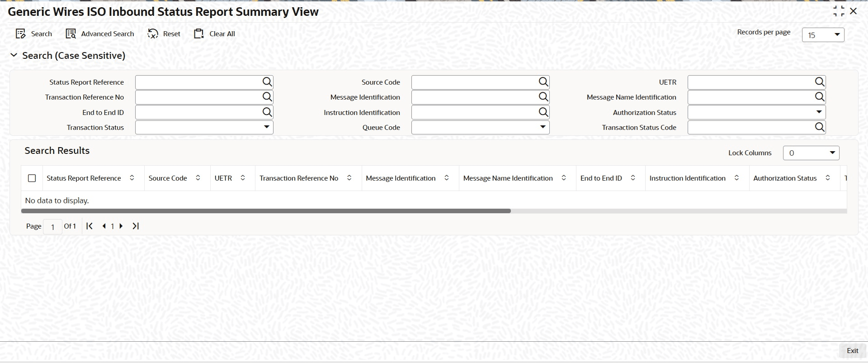The width and height of the screenshot is (868, 363).
Task: Sort by Authorization Status column
Action: (x=828, y=178)
